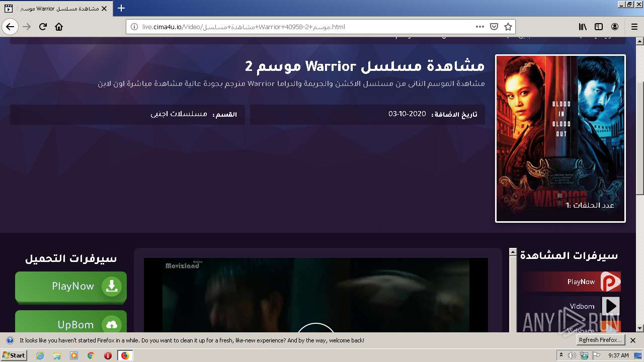Click the PlayNow download arrow icon
The height and width of the screenshot is (362, 644).
pyautogui.click(x=112, y=287)
